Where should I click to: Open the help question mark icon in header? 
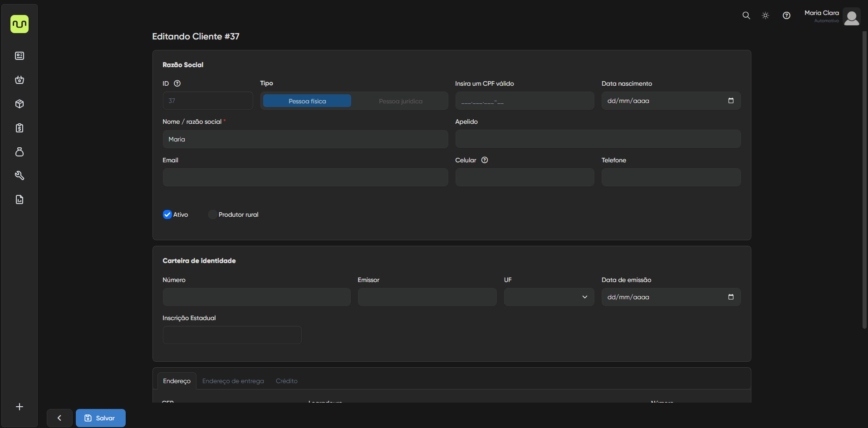786,15
